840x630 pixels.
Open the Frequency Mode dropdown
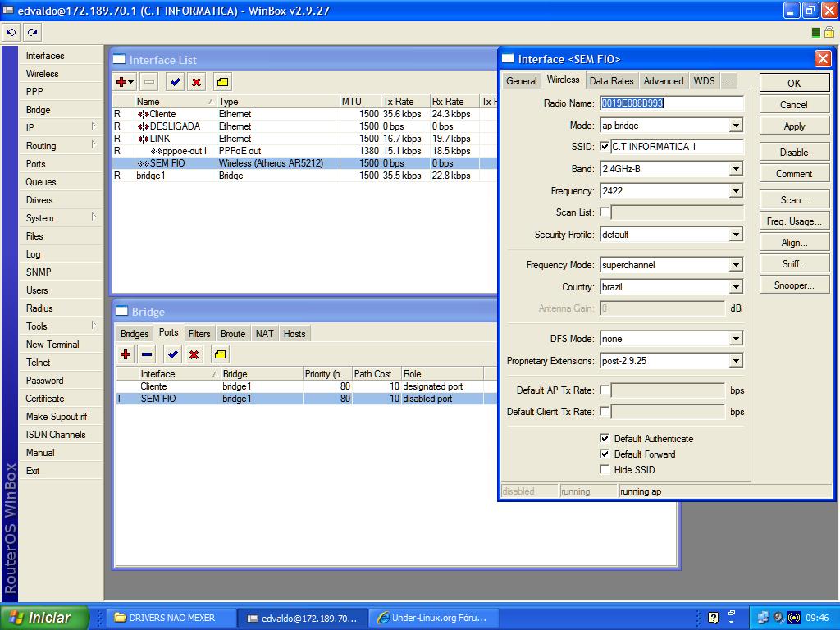click(x=736, y=265)
